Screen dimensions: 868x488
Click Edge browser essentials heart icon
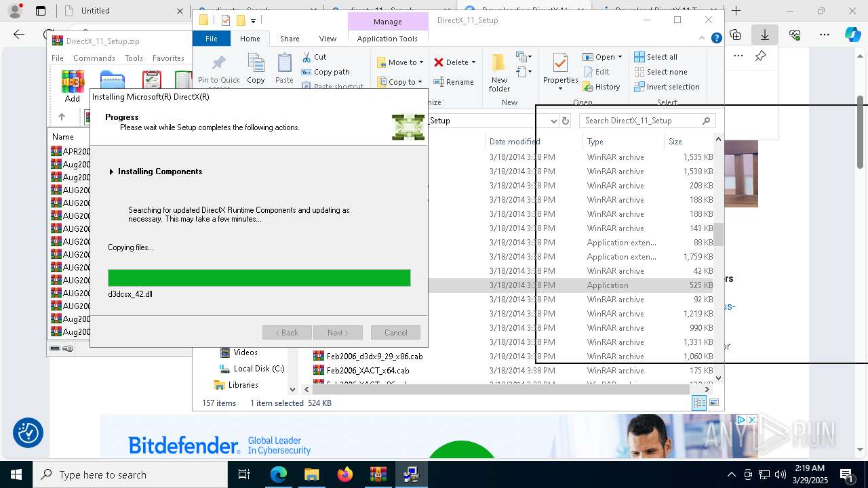tap(795, 35)
